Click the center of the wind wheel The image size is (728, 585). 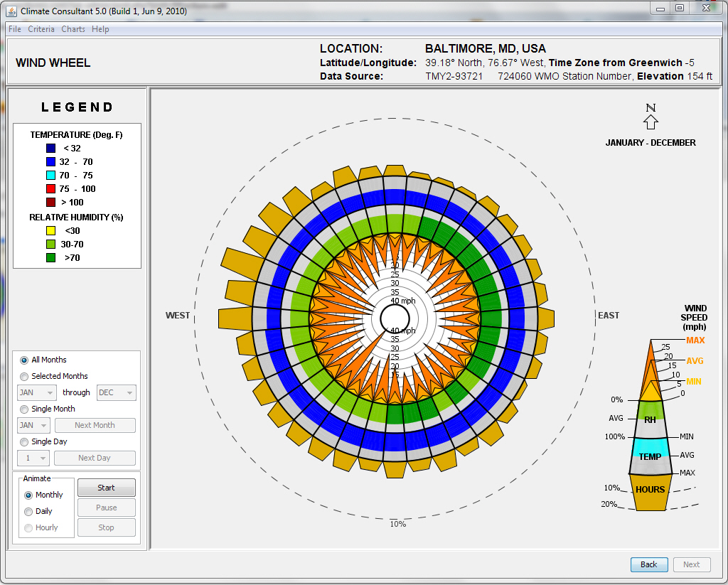tap(395, 318)
